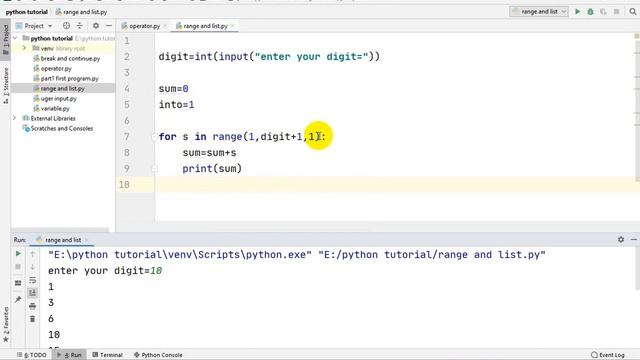Click project tree horizontal scrollbar
This screenshot has height=360, width=640.
[60, 230]
